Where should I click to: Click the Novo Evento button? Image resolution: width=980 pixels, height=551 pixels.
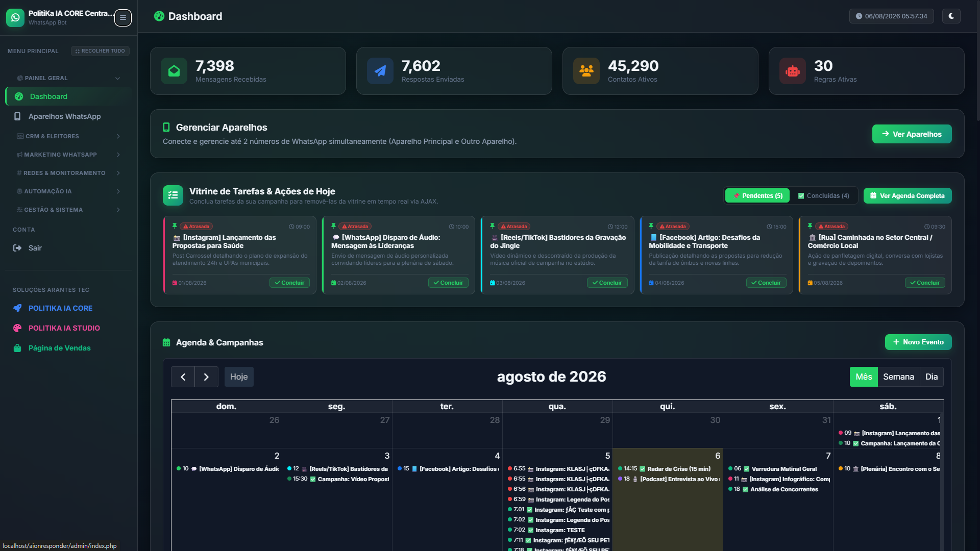point(918,342)
